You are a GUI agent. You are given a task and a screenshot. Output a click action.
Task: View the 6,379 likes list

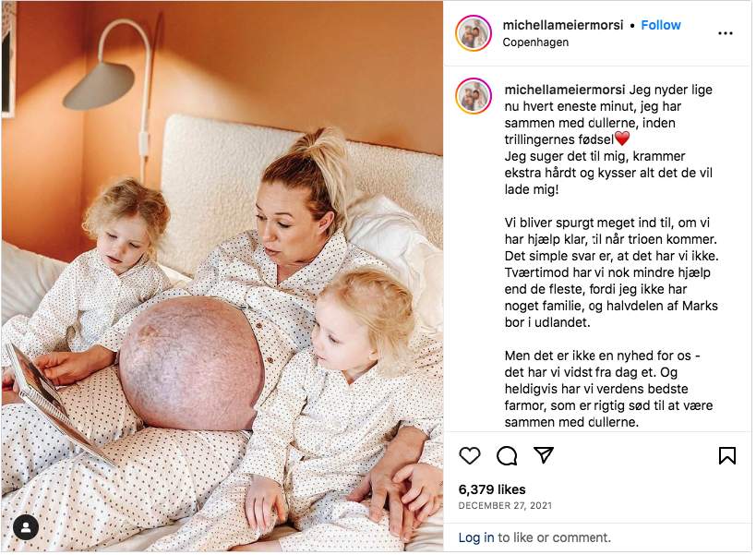[492, 489]
